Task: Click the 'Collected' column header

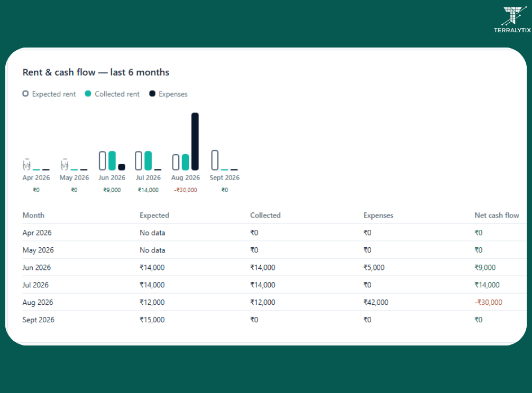Action: (x=265, y=215)
